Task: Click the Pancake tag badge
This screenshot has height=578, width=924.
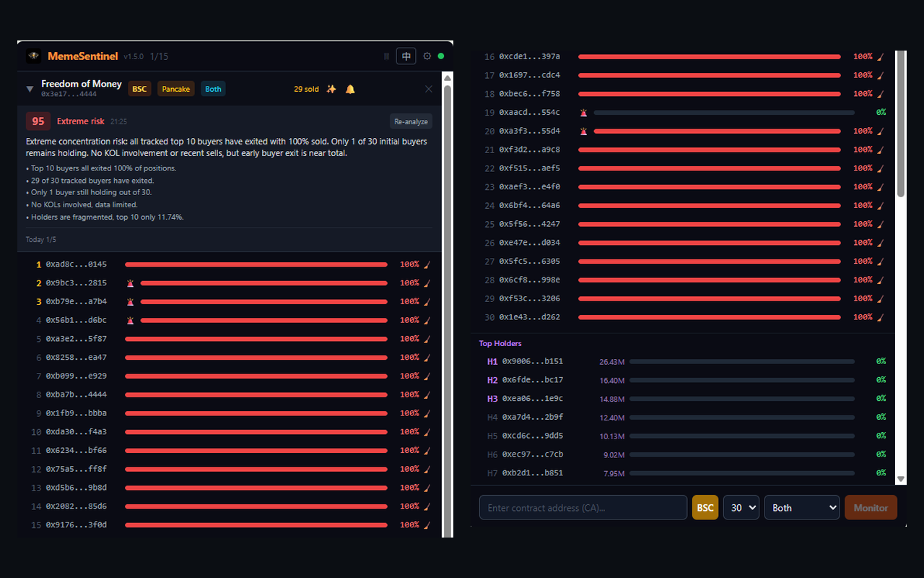Action: click(x=176, y=89)
